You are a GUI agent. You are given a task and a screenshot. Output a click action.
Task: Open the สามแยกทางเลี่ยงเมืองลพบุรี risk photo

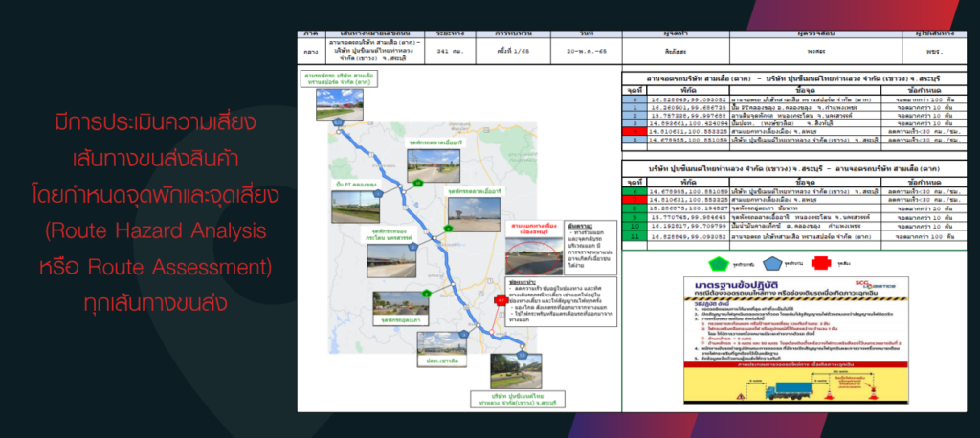(532, 255)
